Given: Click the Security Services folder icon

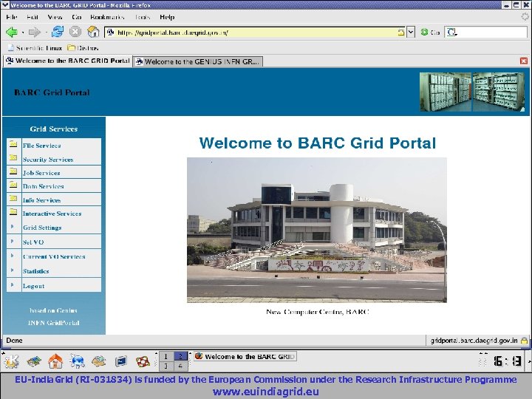Looking at the screenshot, I should click(13, 157).
